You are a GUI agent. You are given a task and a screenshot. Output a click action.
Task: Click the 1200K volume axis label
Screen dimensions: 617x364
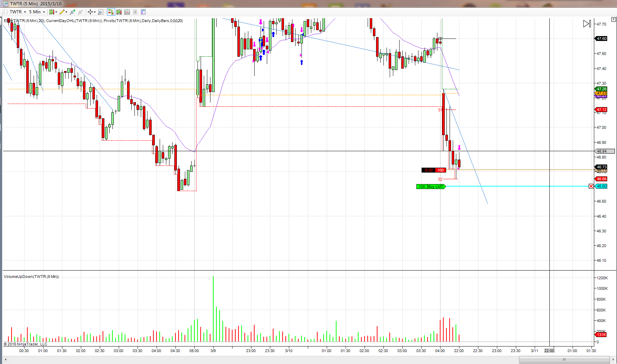pos(602,278)
